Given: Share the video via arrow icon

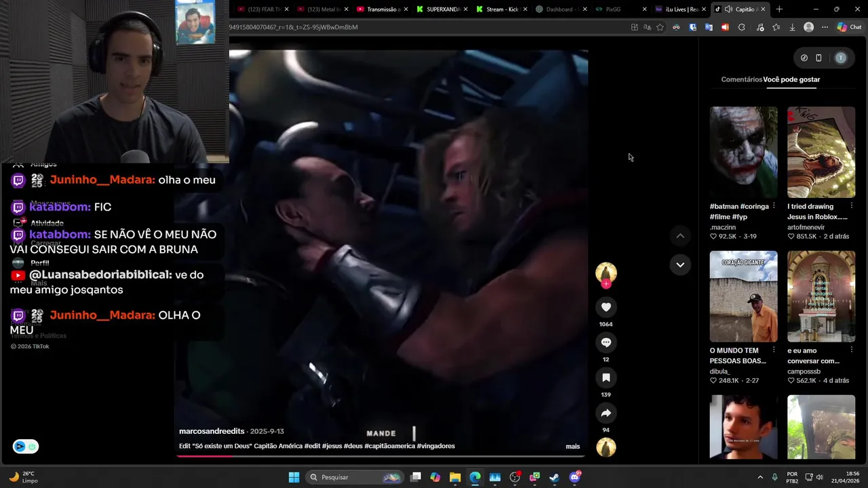Looking at the screenshot, I should point(606,413).
